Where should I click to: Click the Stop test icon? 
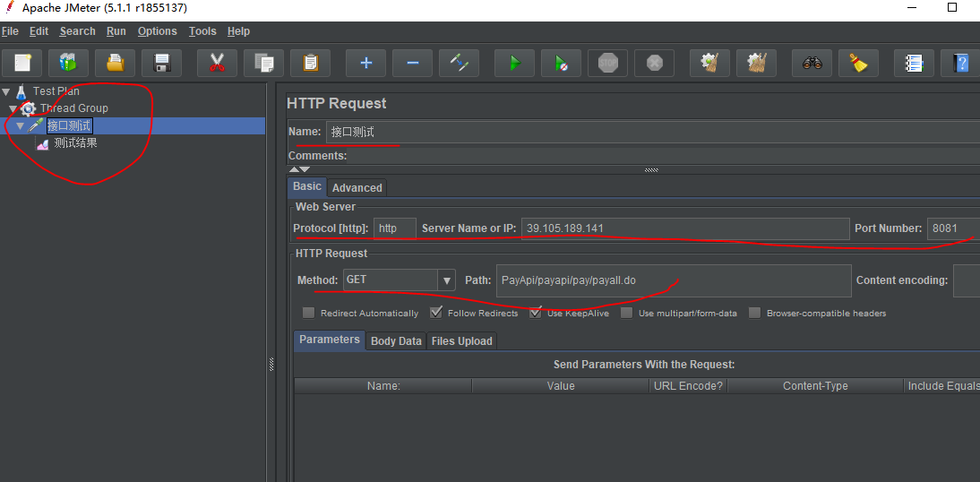tap(607, 63)
